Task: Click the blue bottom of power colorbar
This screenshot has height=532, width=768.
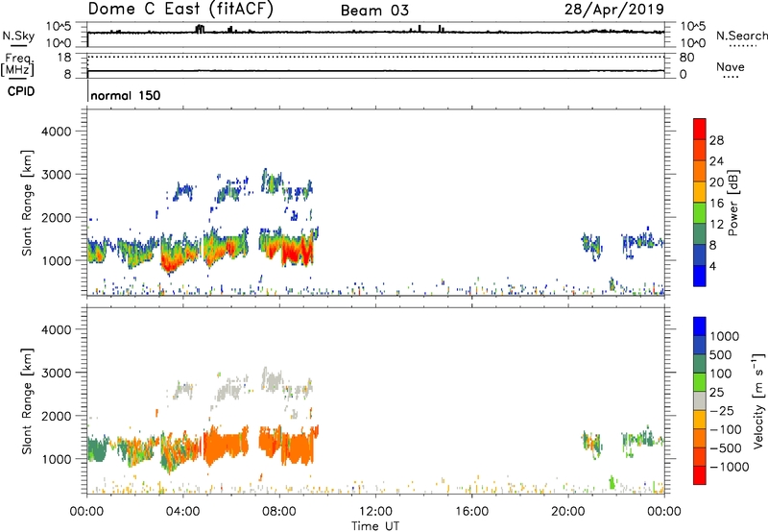Action: [x=700, y=276]
